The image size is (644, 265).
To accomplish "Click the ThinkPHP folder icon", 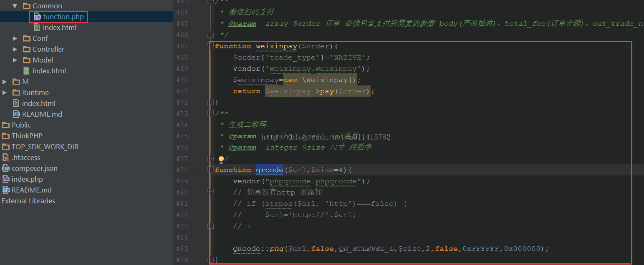I will [6, 136].
